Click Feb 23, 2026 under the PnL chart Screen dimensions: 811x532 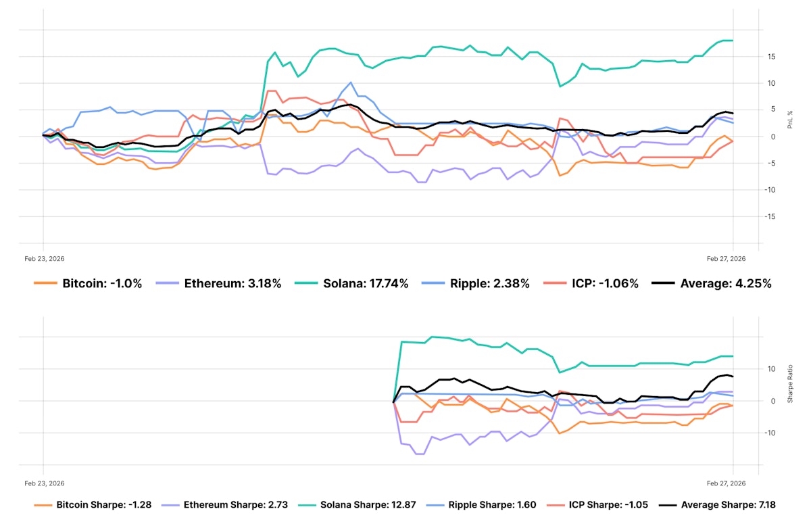point(44,258)
